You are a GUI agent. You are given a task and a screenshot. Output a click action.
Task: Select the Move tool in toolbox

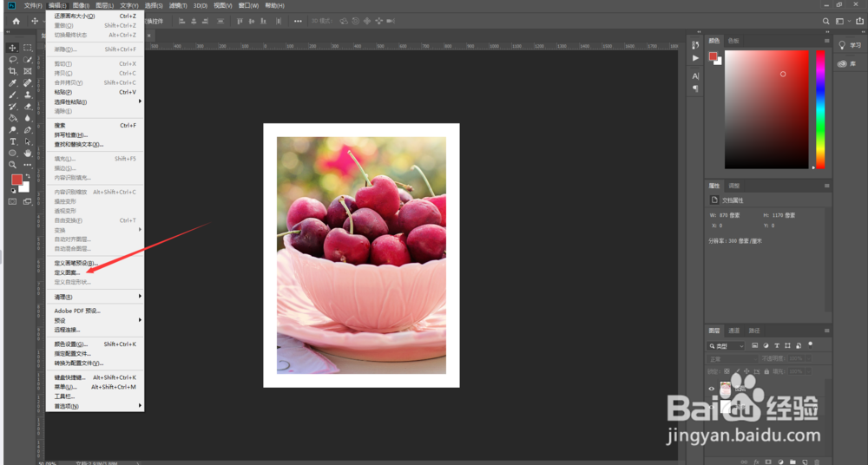13,49
